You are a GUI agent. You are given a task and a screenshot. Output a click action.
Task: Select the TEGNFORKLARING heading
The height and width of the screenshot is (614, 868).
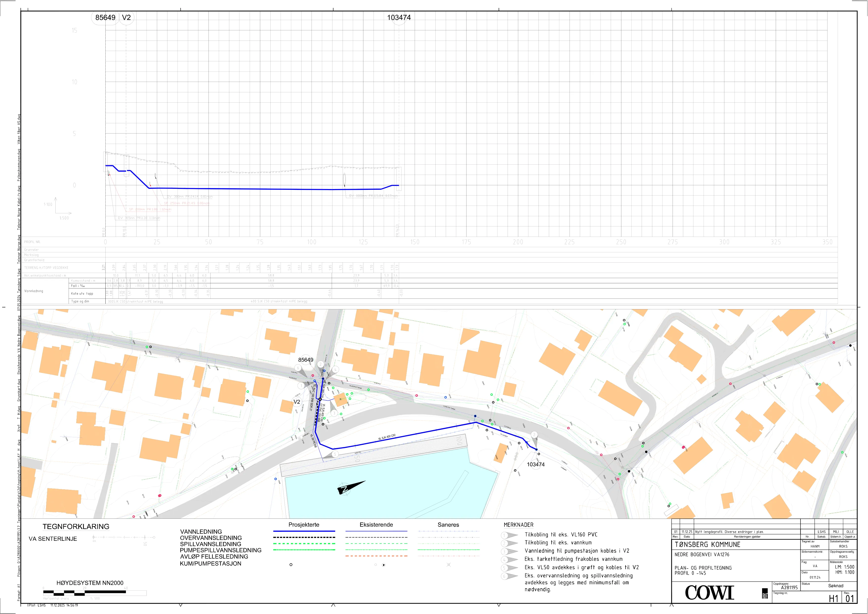tap(76, 527)
